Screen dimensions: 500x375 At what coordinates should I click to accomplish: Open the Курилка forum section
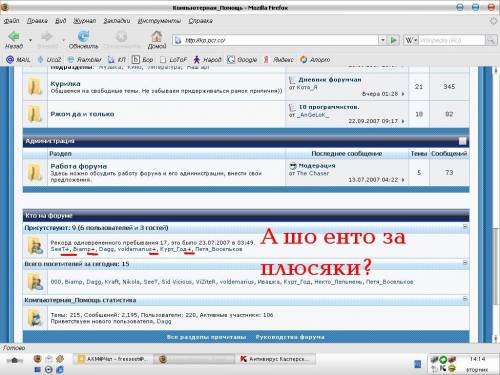65,84
